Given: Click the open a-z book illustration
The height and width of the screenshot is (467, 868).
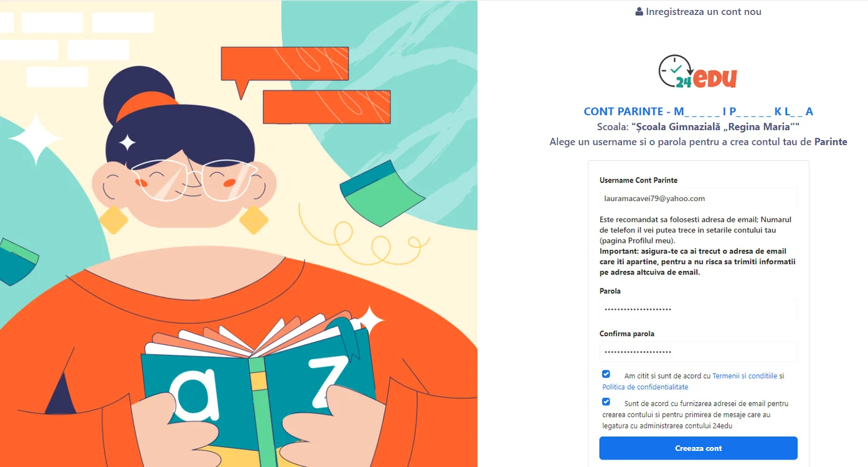Looking at the screenshot, I should [x=258, y=386].
